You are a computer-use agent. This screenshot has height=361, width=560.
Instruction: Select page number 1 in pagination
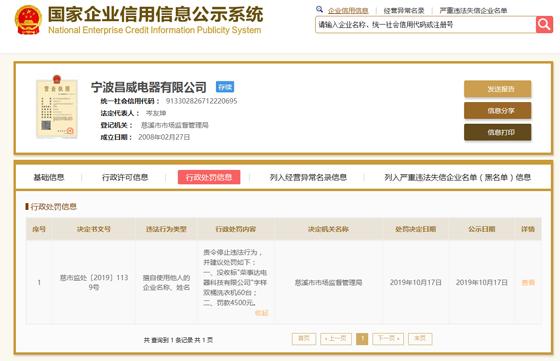[362, 339]
